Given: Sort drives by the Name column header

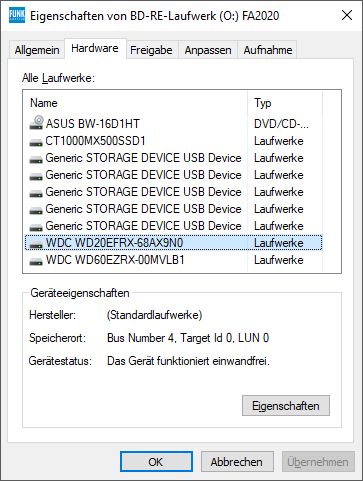Looking at the screenshot, I should click(136, 102).
